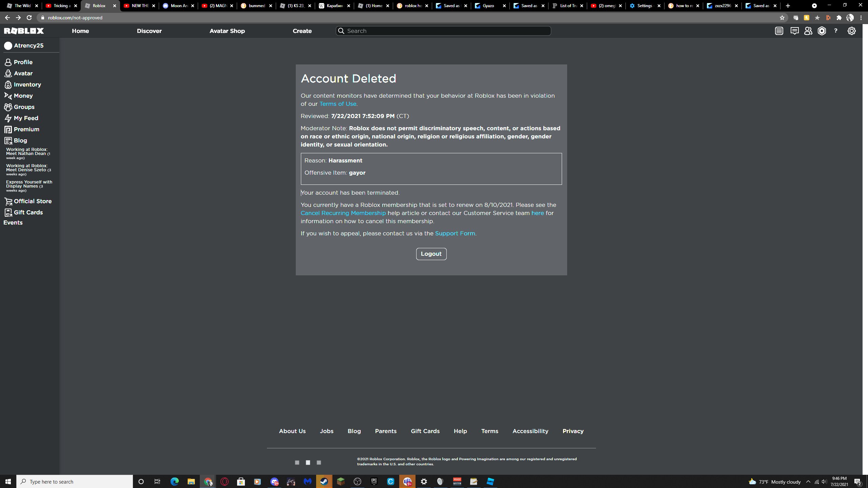The height and width of the screenshot is (488, 868).
Task: Open Epic Games from the taskbar
Action: [x=374, y=482]
